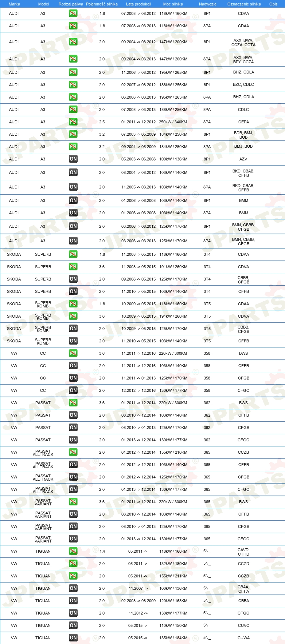Click petrol icon in VW CC BWS row
The image size is (285, 644).
(x=73, y=353)
